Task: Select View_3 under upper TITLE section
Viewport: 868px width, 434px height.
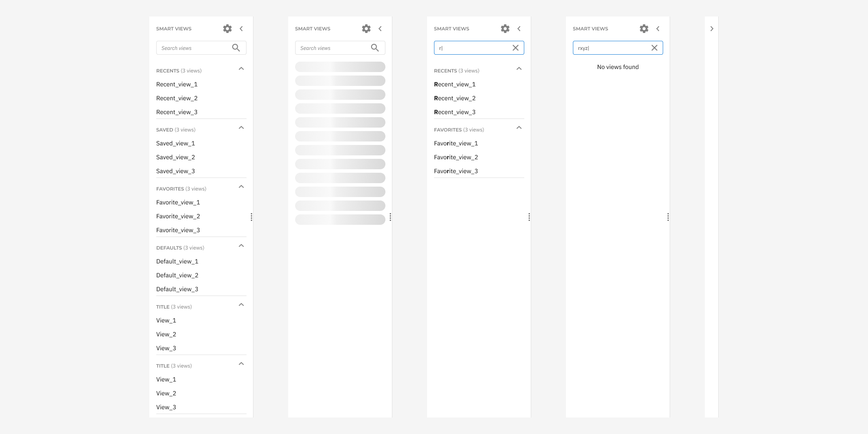Action: click(166, 348)
